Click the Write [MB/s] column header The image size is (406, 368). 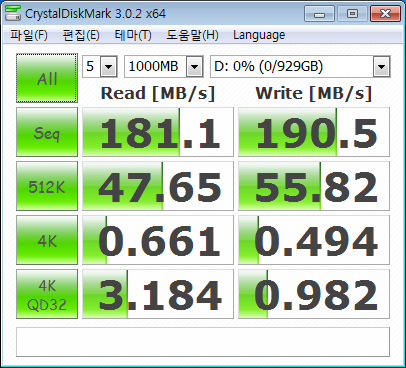pyautogui.click(x=314, y=93)
